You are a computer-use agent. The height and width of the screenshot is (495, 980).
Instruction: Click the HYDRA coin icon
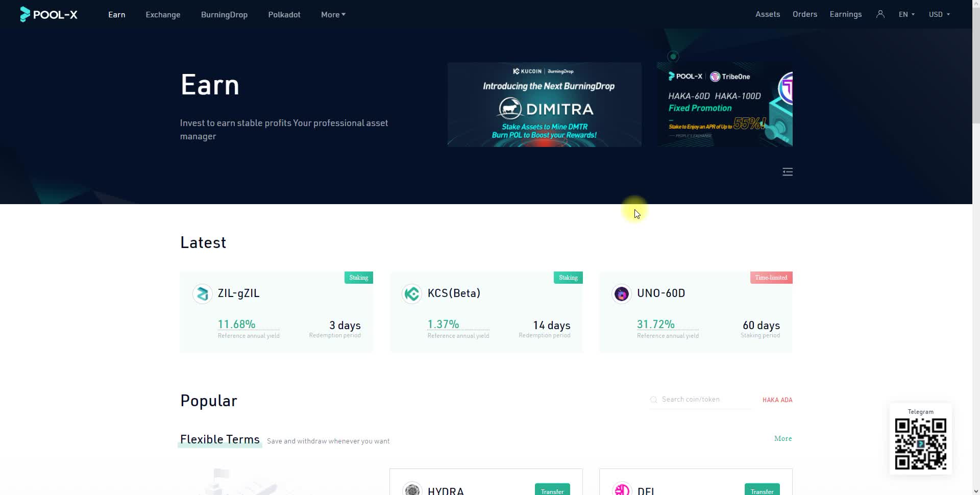coord(412,489)
